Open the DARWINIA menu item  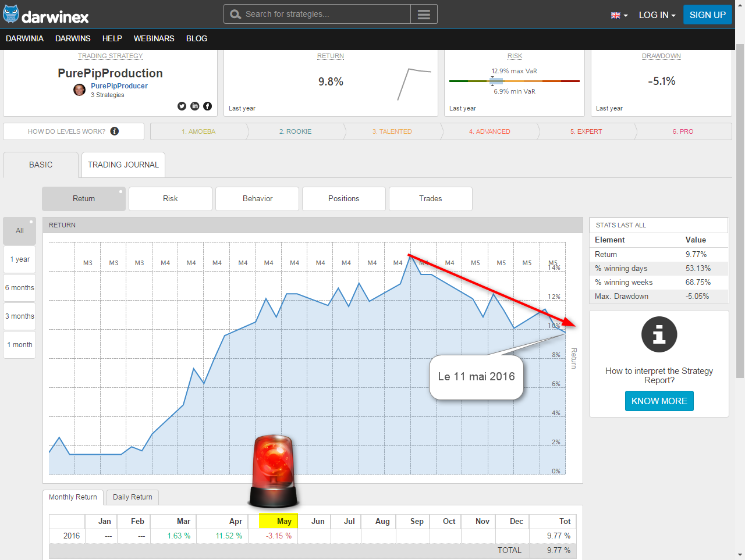pos(25,38)
